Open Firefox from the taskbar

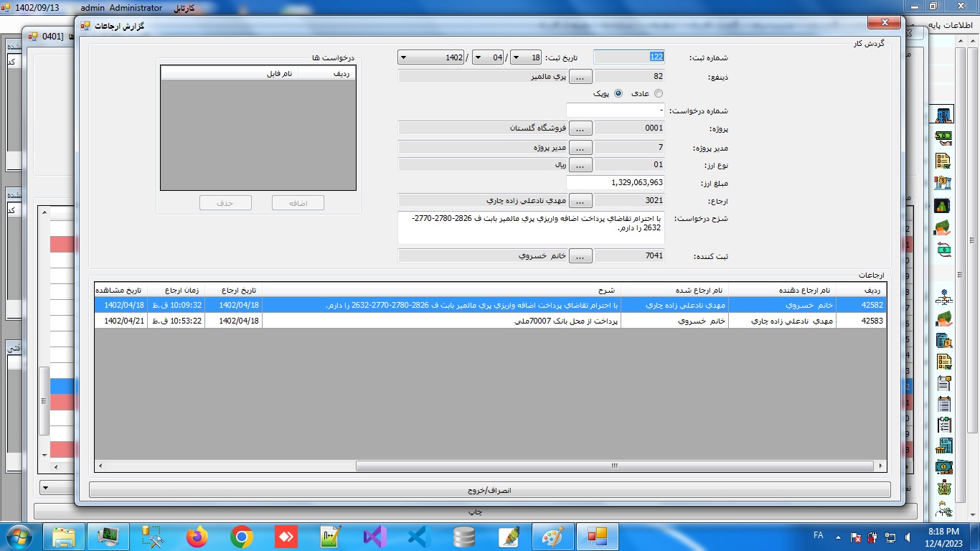point(197,537)
